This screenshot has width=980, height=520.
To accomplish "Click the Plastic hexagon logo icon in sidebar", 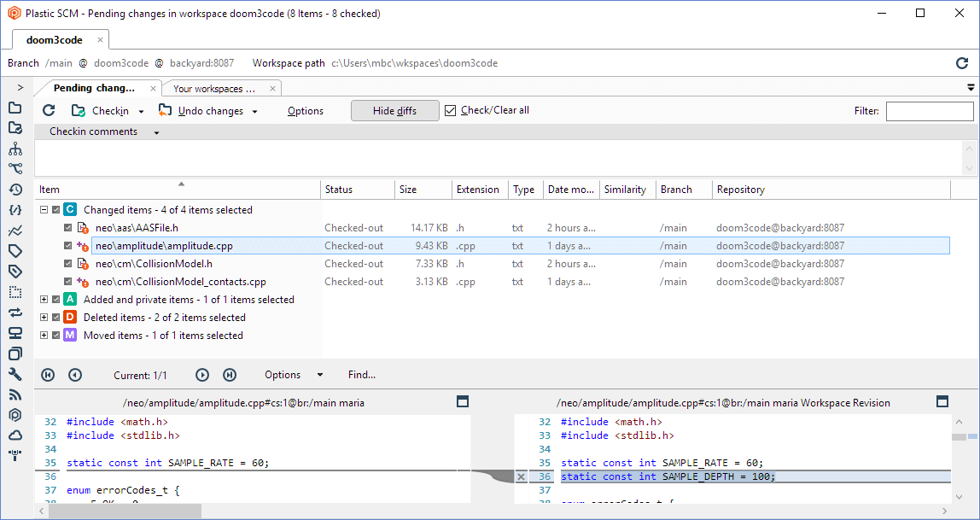I will [15, 414].
